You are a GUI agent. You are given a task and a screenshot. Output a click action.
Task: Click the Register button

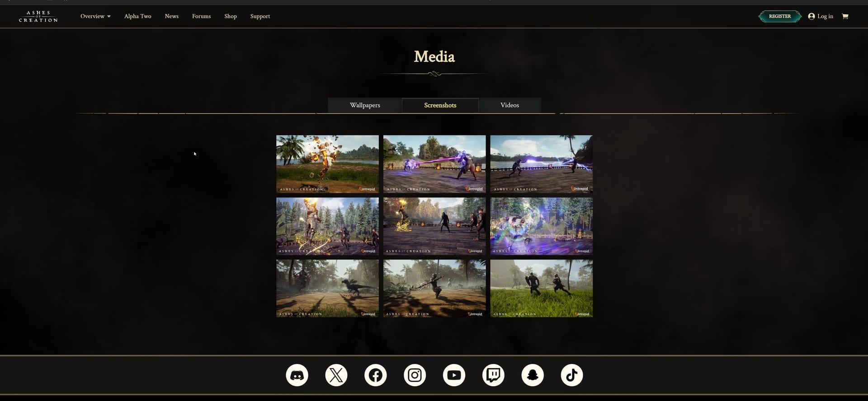click(x=780, y=16)
